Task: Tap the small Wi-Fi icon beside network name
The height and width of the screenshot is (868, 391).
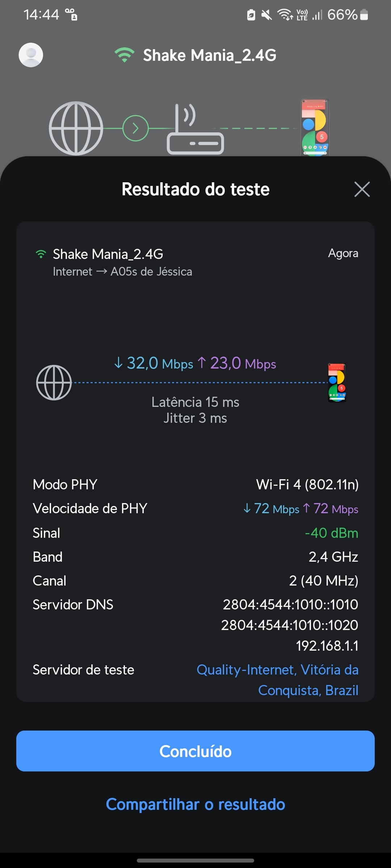Action: coord(41,254)
